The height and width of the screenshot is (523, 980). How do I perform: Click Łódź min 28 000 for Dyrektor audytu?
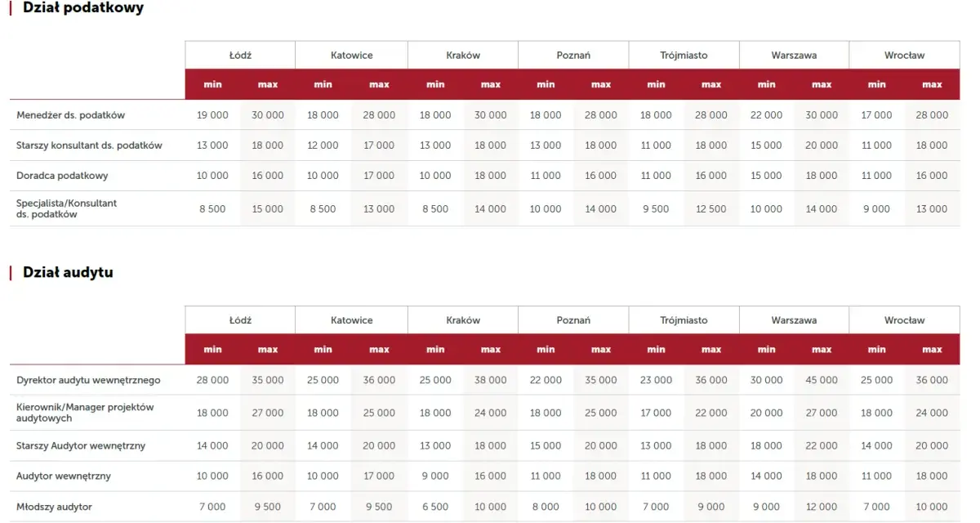click(213, 380)
